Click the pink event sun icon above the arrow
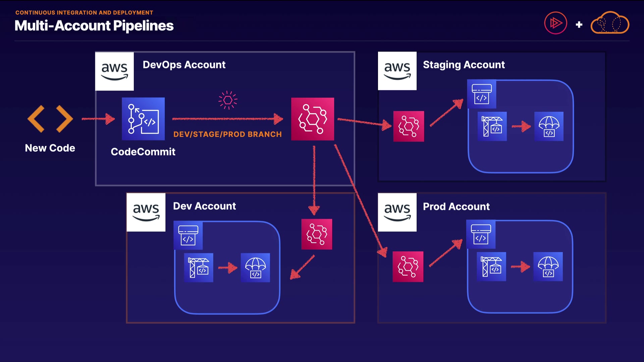The image size is (644, 362). point(228,100)
